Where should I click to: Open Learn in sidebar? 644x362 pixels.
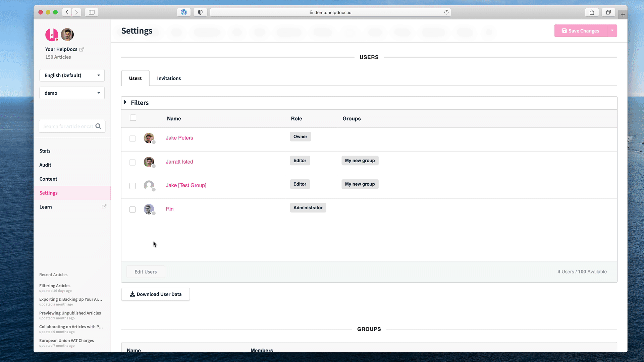[46, 207]
